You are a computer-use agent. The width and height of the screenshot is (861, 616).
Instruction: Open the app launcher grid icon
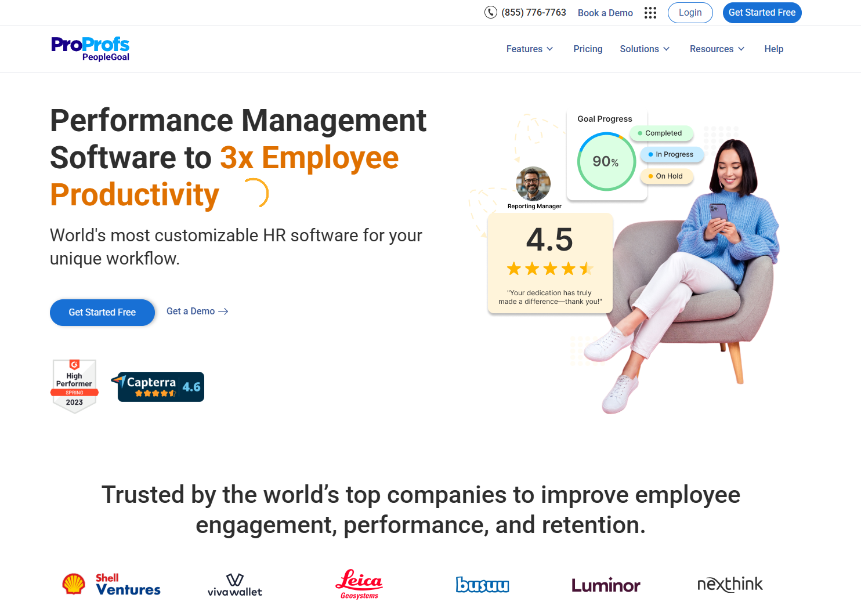(x=650, y=12)
